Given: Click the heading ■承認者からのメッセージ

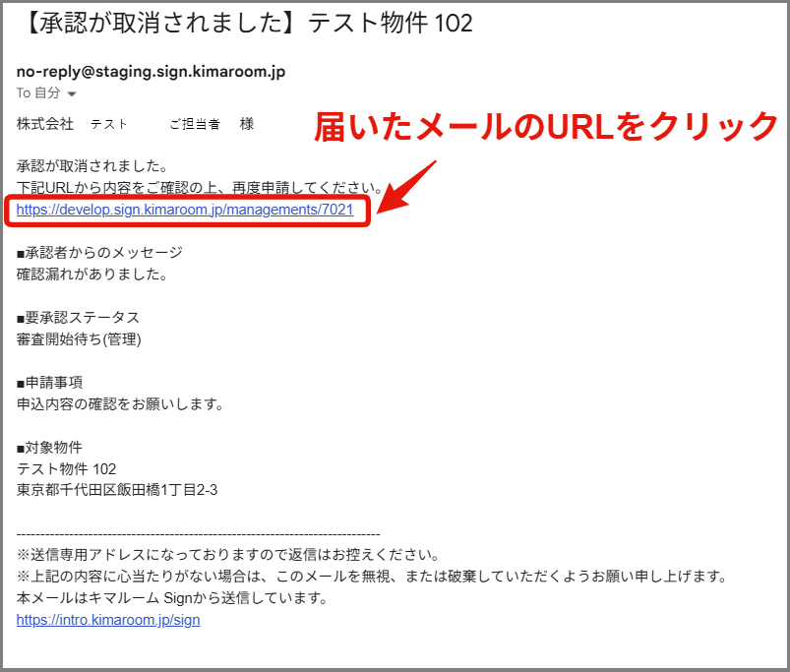Looking at the screenshot, I should pos(99,253).
